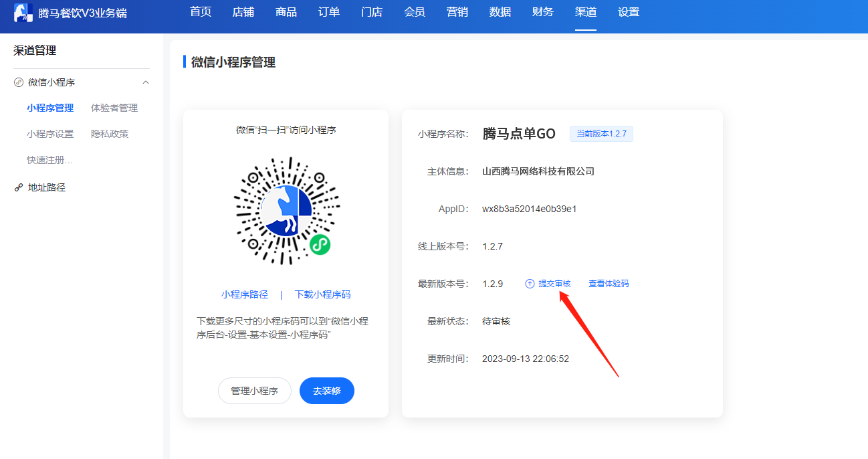Click the 腾马餐饮 horse logo icon

tap(23, 13)
